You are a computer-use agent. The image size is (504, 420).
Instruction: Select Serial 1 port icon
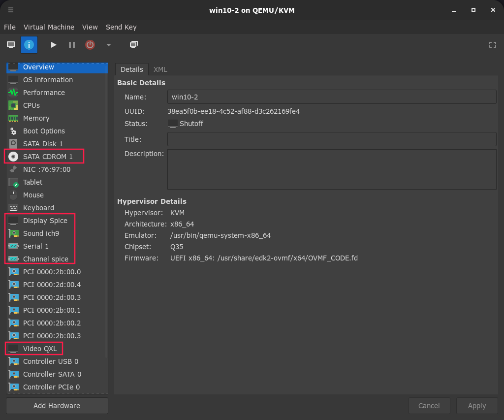[13, 246]
